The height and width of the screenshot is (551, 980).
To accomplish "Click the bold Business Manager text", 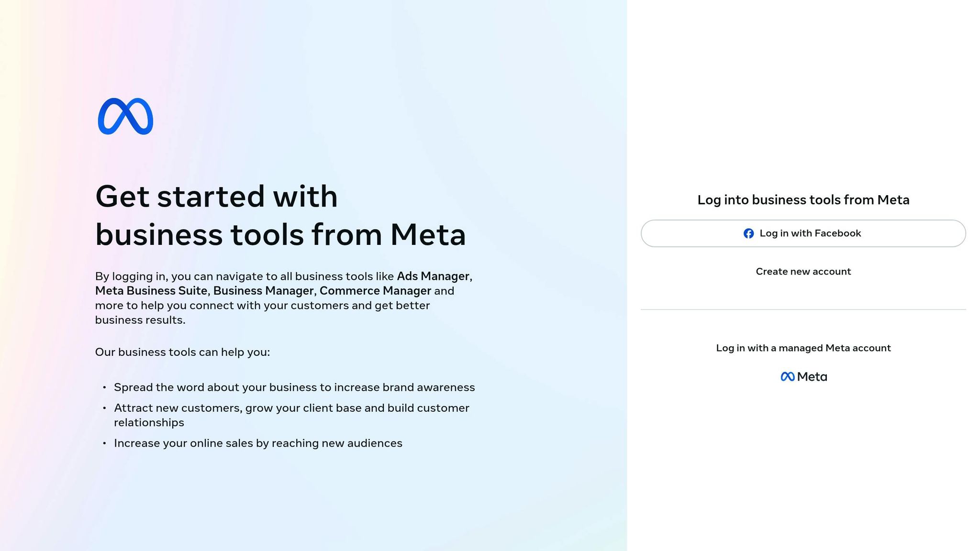I will pos(263,291).
